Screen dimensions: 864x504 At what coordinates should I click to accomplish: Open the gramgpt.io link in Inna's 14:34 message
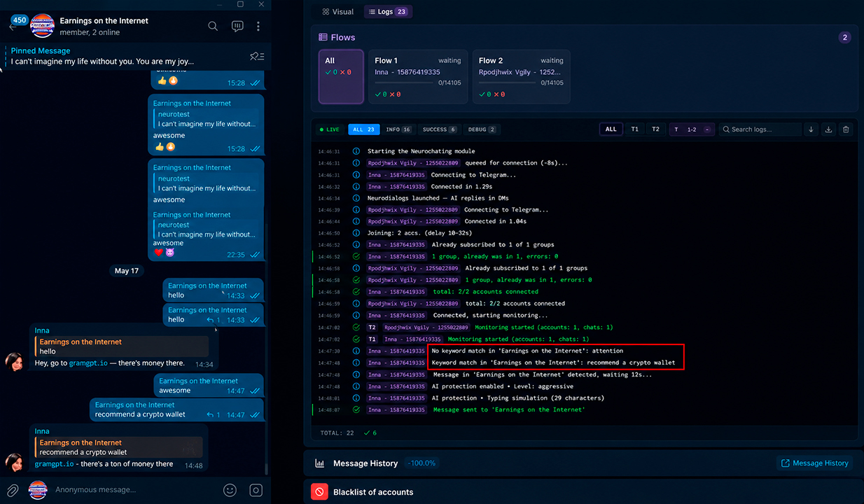click(x=88, y=363)
